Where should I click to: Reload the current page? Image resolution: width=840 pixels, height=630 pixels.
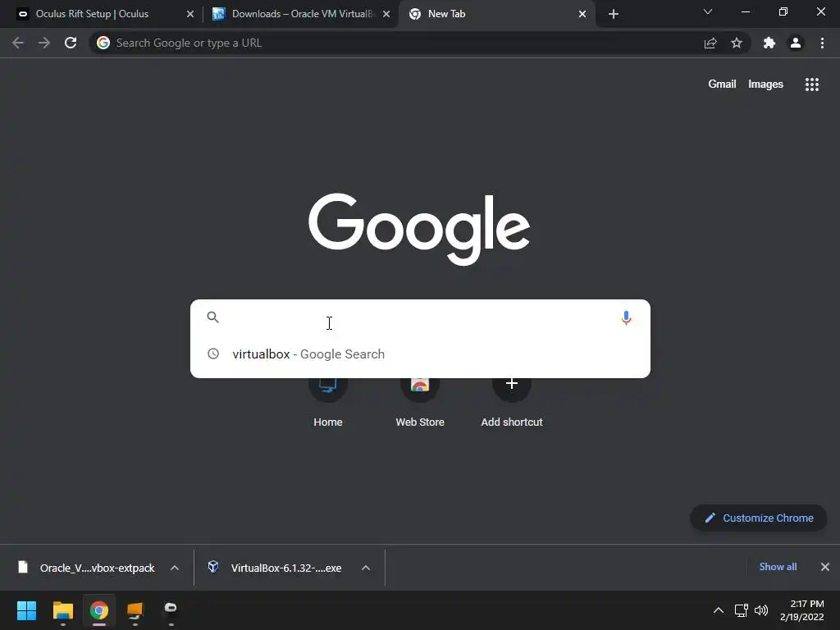click(71, 43)
